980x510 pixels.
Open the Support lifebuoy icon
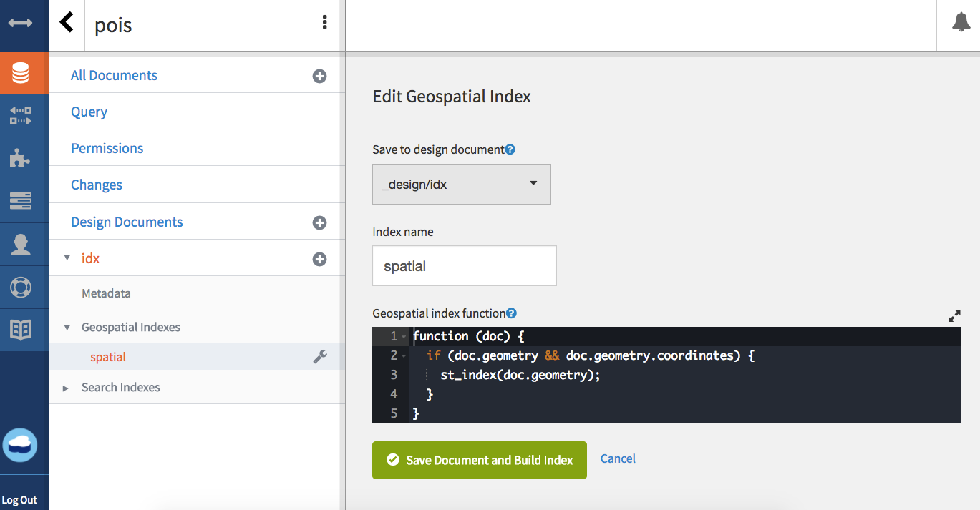[x=20, y=287]
